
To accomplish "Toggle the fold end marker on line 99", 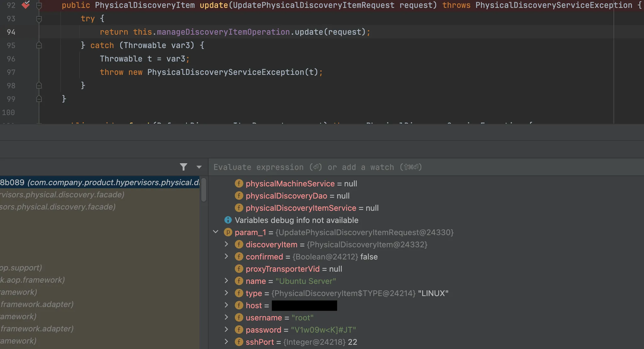I will [39, 99].
